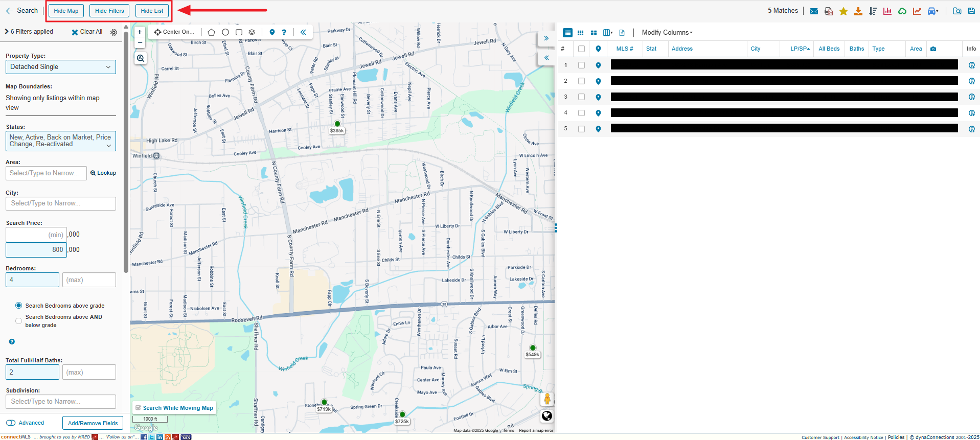Click the Area Lookup link
Image resolution: width=980 pixels, height=440 pixels.
click(x=103, y=173)
